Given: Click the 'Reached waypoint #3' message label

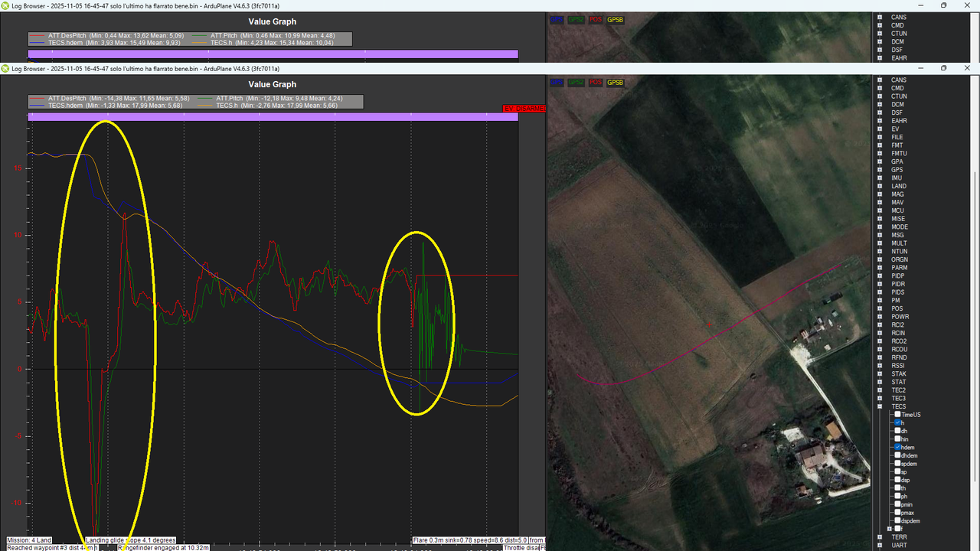Looking at the screenshot, I should coord(51,547).
